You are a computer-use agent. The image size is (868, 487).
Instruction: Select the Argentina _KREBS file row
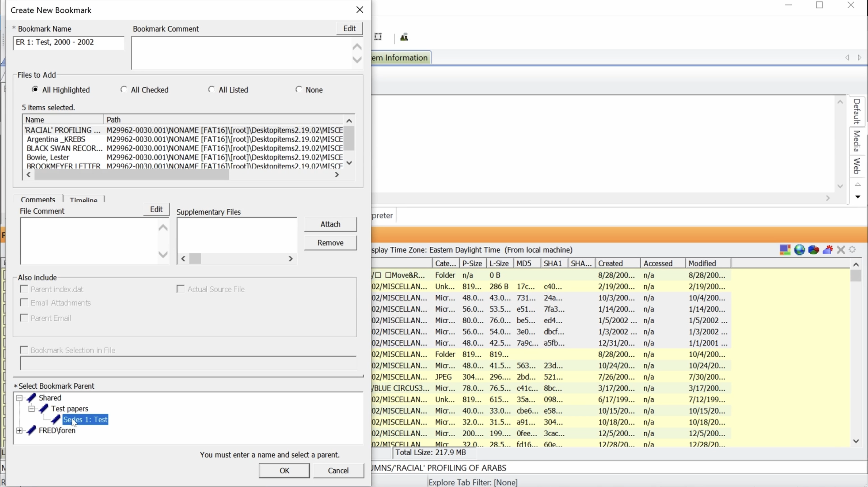tap(183, 139)
